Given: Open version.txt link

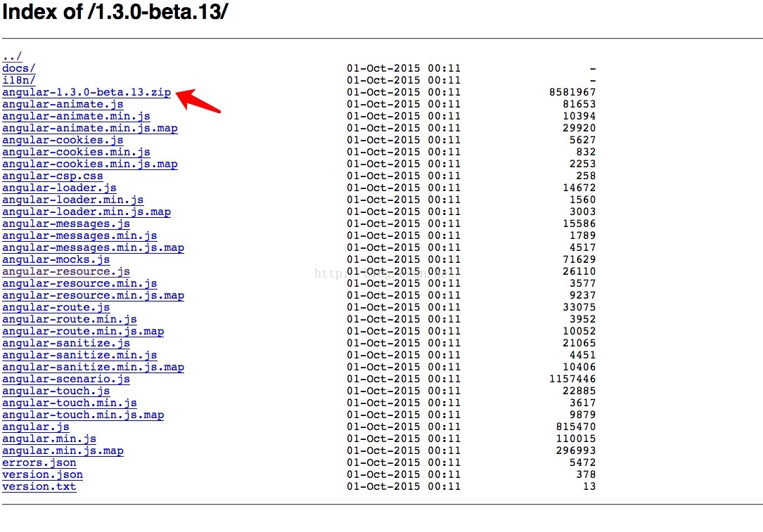Looking at the screenshot, I should [x=39, y=486].
